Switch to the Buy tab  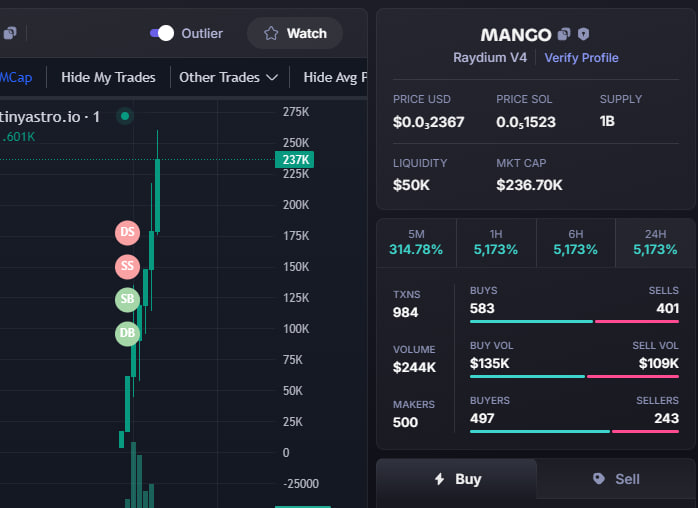click(x=457, y=479)
